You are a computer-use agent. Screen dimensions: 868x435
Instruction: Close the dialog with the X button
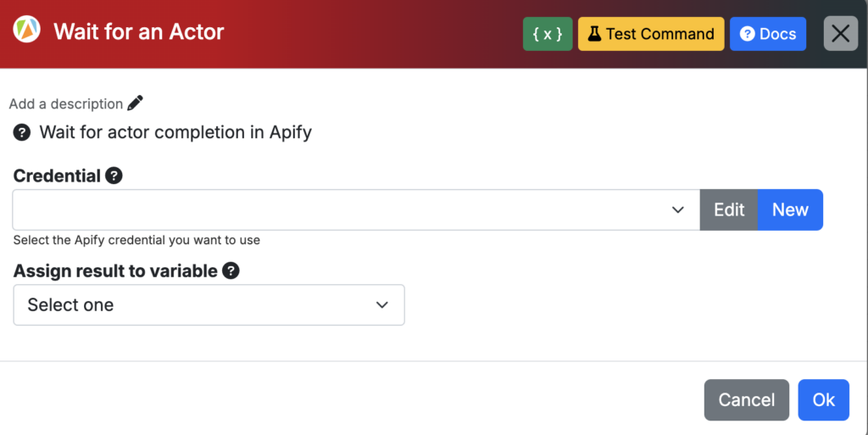click(x=841, y=34)
